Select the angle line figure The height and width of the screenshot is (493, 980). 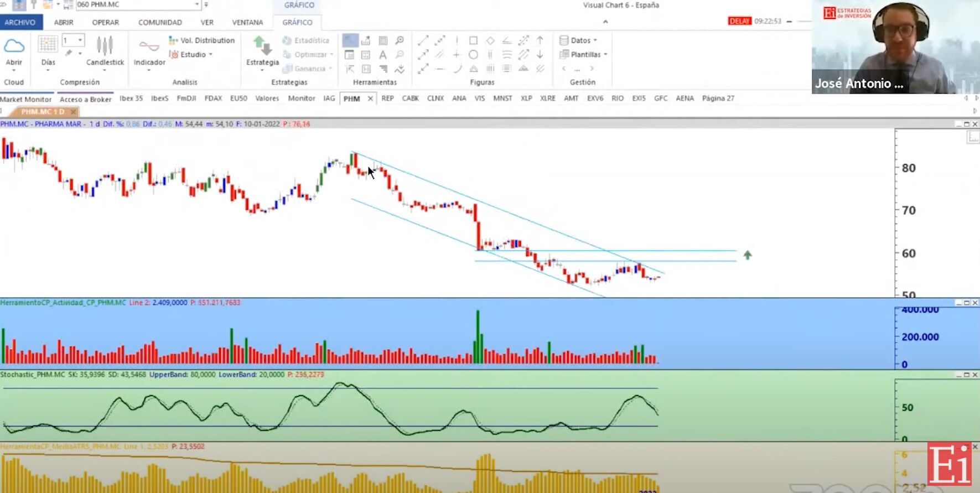point(506,40)
